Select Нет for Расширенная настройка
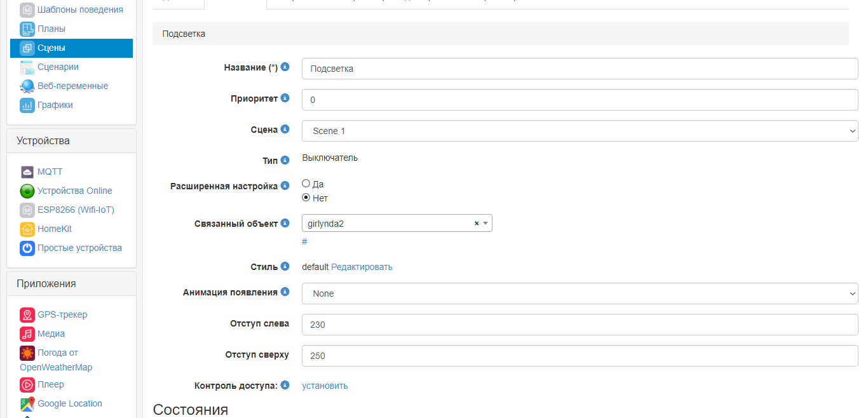This screenshot has width=868, height=418. 306,198
